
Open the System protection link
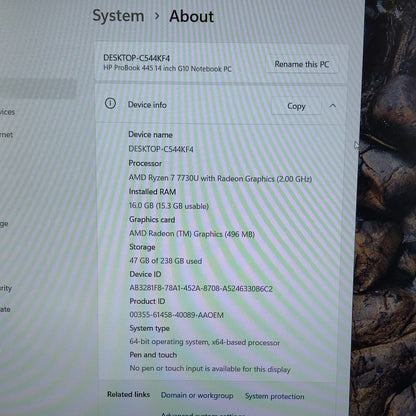pyautogui.click(x=275, y=396)
